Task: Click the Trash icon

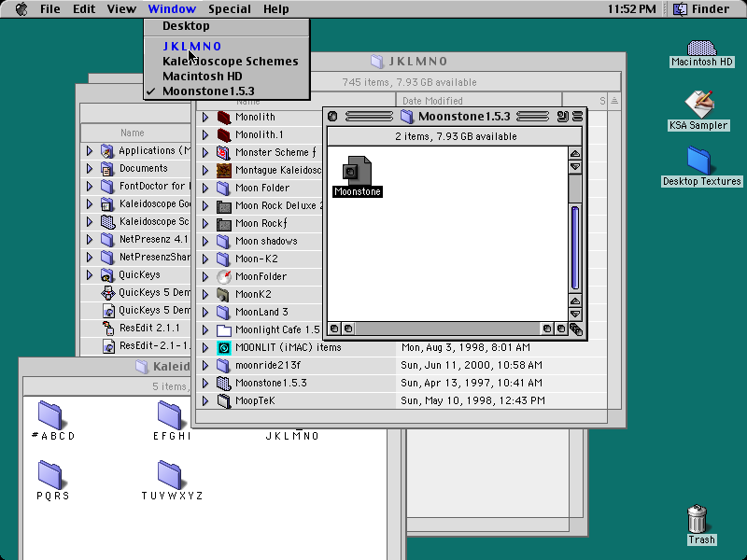Action: click(x=697, y=519)
